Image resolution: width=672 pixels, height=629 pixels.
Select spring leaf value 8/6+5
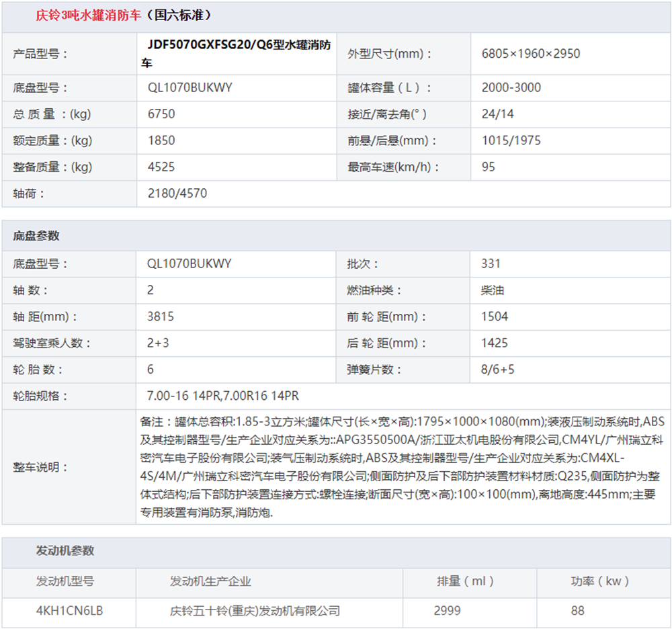tap(497, 370)
